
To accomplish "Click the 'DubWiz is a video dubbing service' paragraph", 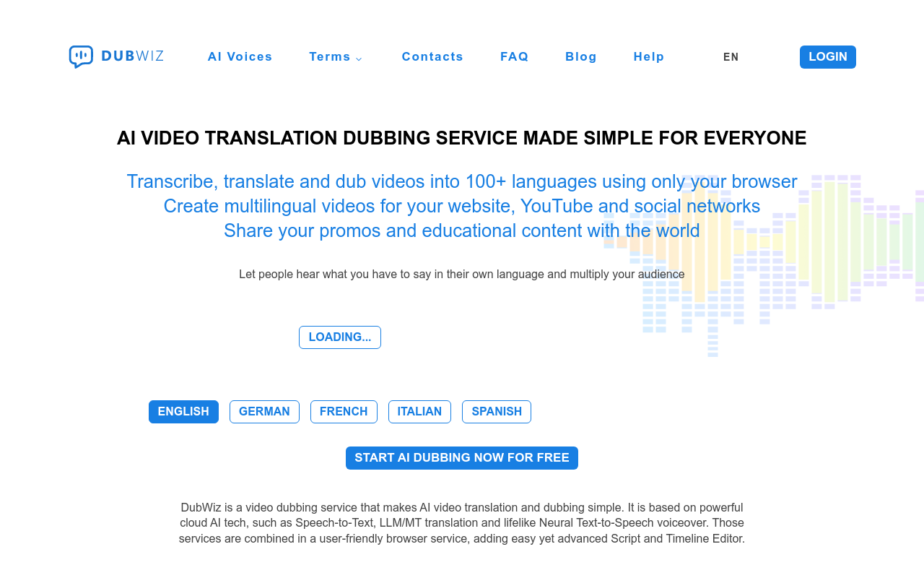I will tap(462, 523).
